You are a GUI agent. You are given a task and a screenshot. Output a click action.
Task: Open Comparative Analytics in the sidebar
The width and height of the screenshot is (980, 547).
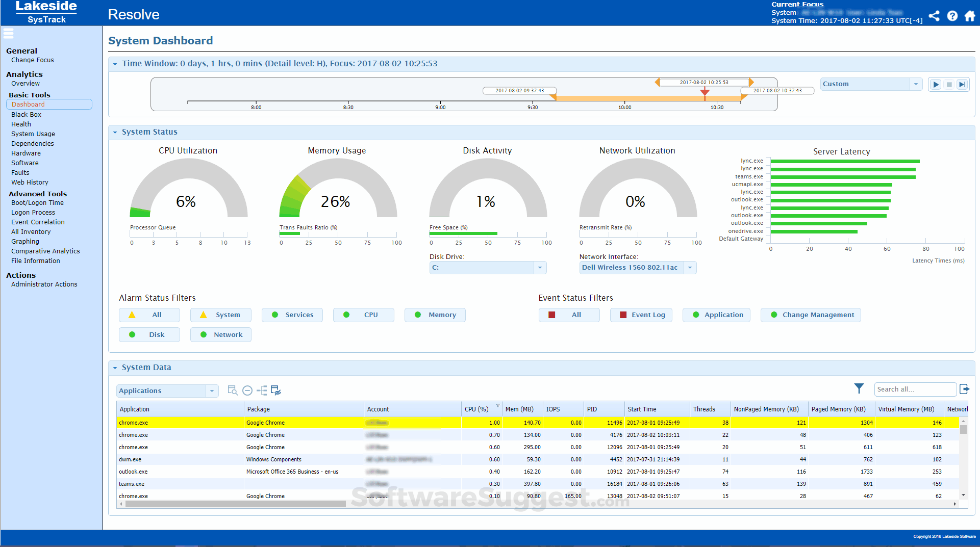pos(45,251)
